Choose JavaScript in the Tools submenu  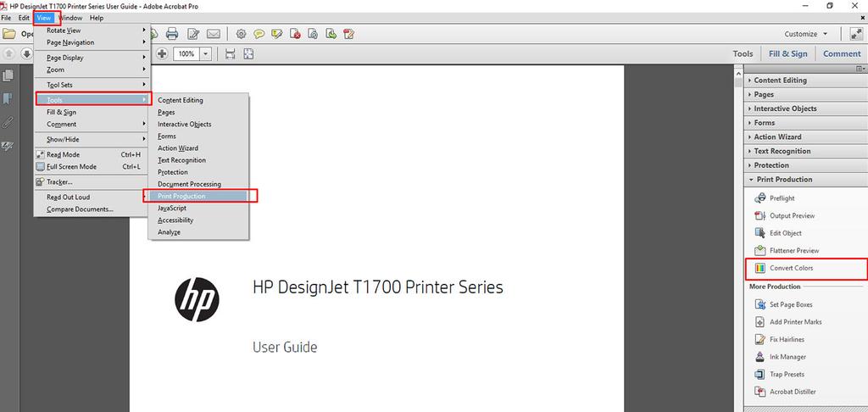pos(198,209)
